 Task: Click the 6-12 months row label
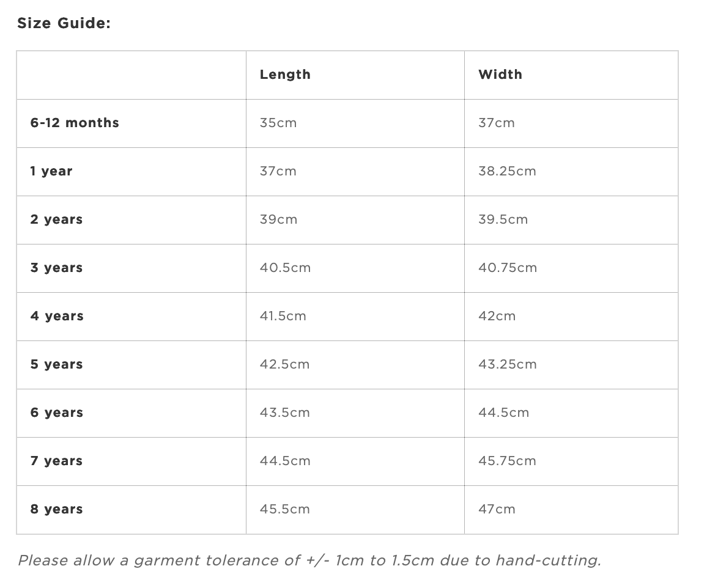point(75,123)
